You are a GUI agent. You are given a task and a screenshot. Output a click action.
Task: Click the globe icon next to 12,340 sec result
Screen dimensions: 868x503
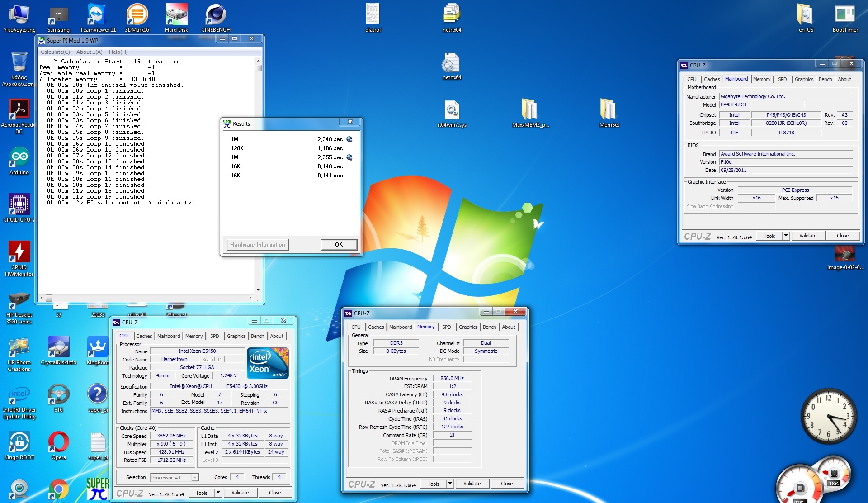349,139
